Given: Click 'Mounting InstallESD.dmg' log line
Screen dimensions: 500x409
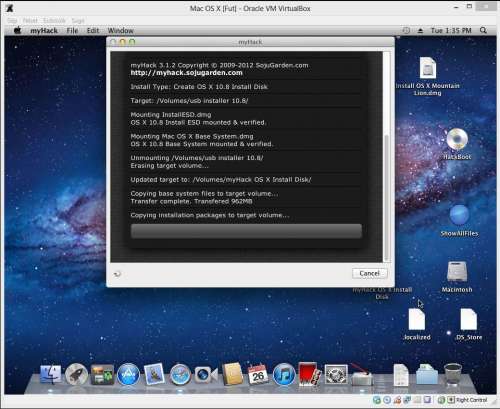Looking at the screenshot, I should click(171, 115).
